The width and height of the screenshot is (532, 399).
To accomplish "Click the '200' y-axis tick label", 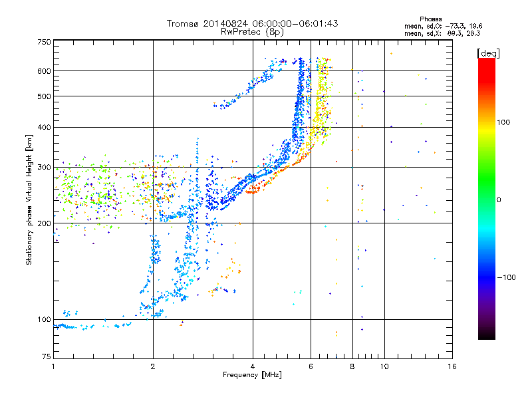I will pos(44,223).
